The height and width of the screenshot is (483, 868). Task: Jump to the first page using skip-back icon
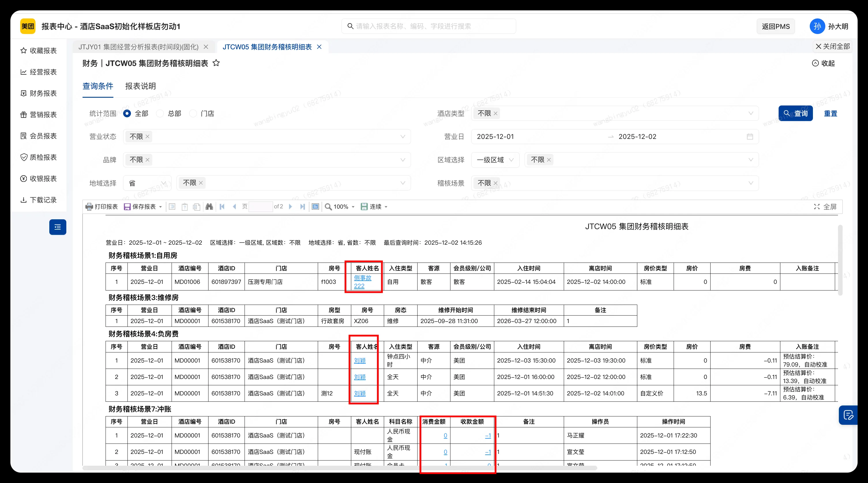click(x=222, y=206)
